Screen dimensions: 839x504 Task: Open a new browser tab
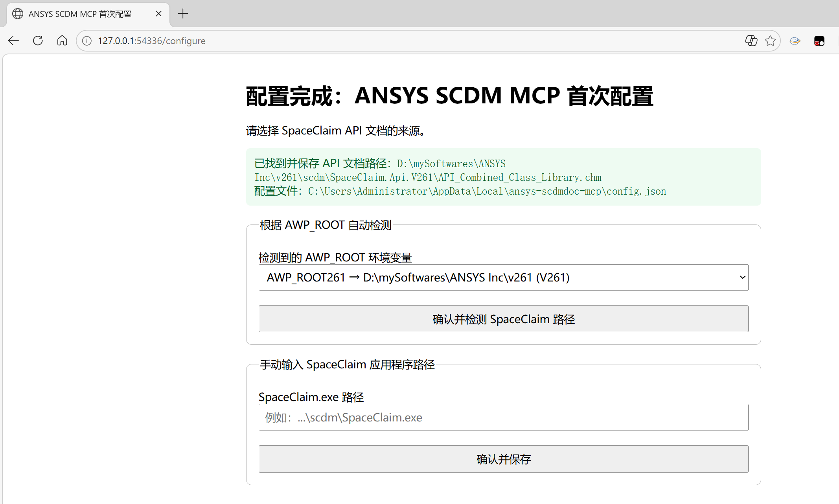click(x=183, y=14)
